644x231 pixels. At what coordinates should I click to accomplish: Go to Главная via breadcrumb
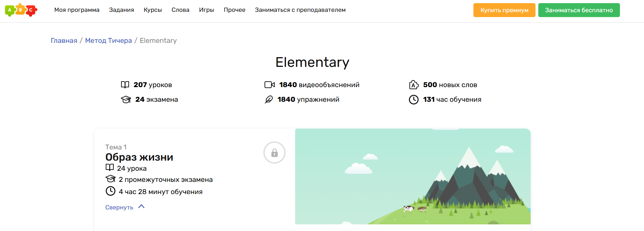tap(64, 41)
